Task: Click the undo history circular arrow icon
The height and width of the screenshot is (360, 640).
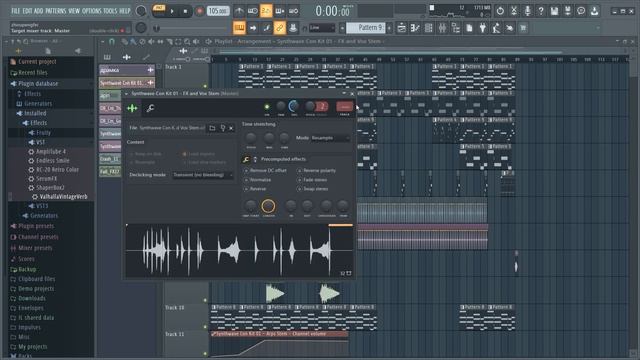Action: (x=500, y=11)
